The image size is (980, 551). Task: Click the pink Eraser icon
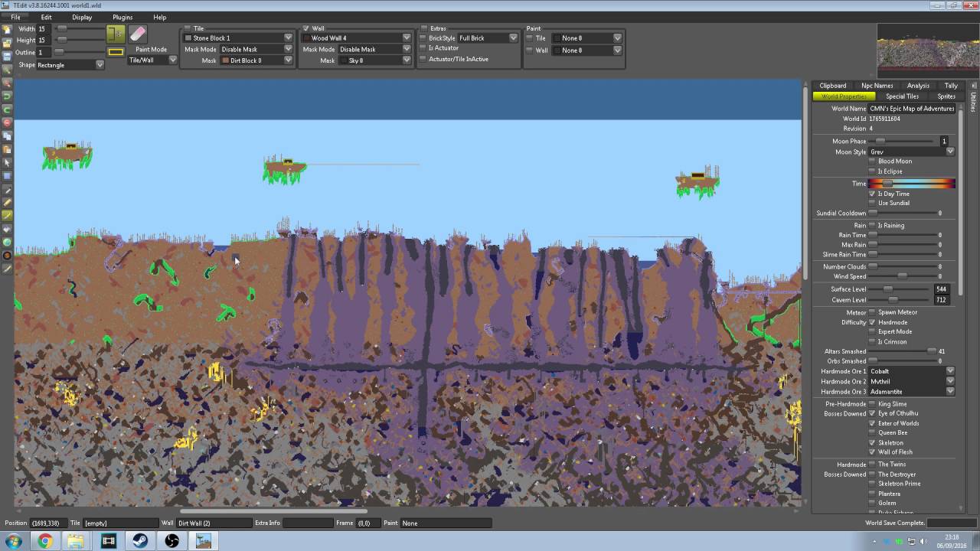click(x=137, y=34)
